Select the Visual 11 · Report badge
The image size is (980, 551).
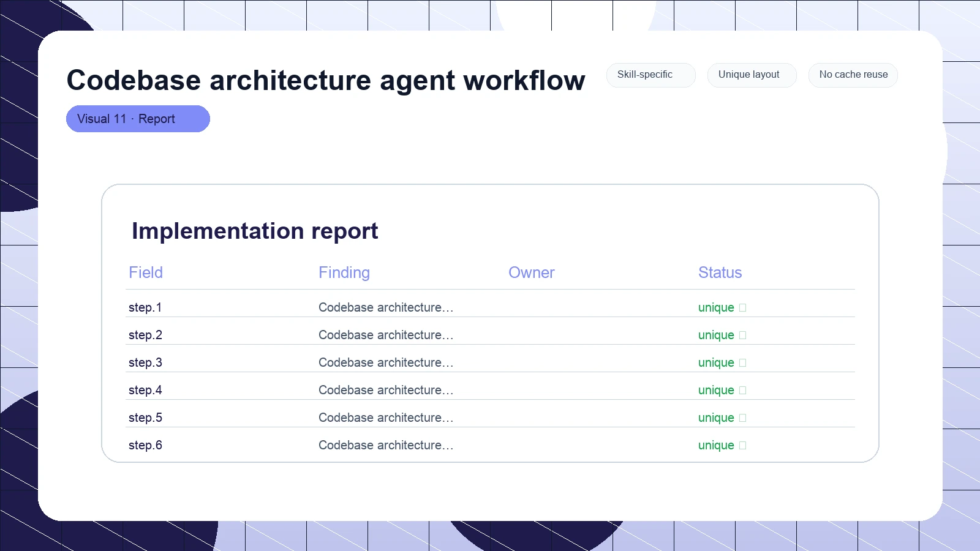tap(138, 119)
